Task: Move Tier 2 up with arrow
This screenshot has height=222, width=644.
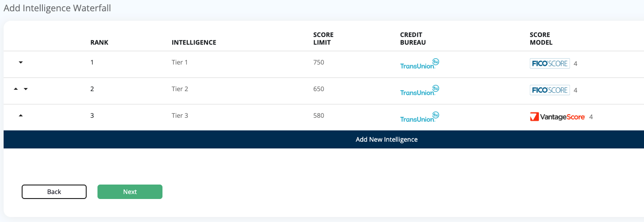Action: [x=16, y=89]
